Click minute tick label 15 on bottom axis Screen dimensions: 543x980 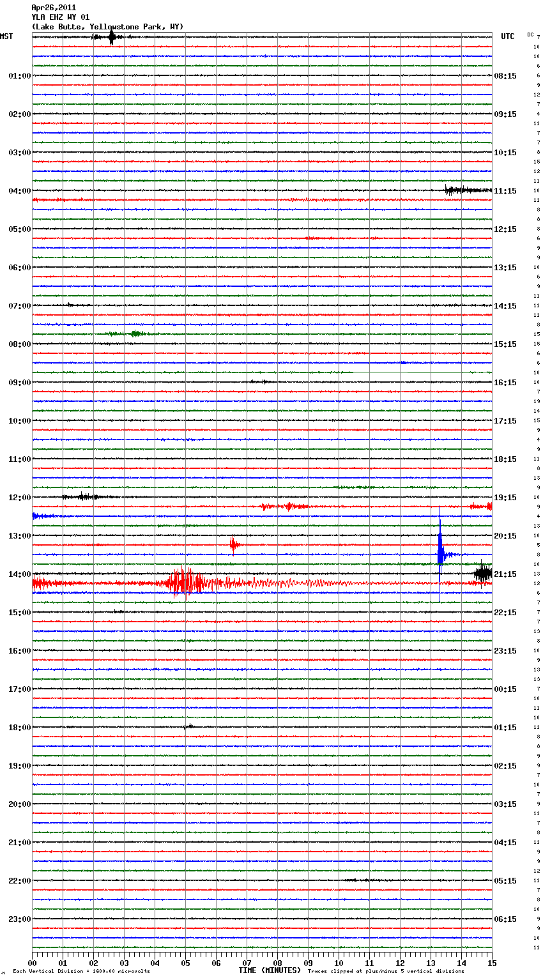492,963
